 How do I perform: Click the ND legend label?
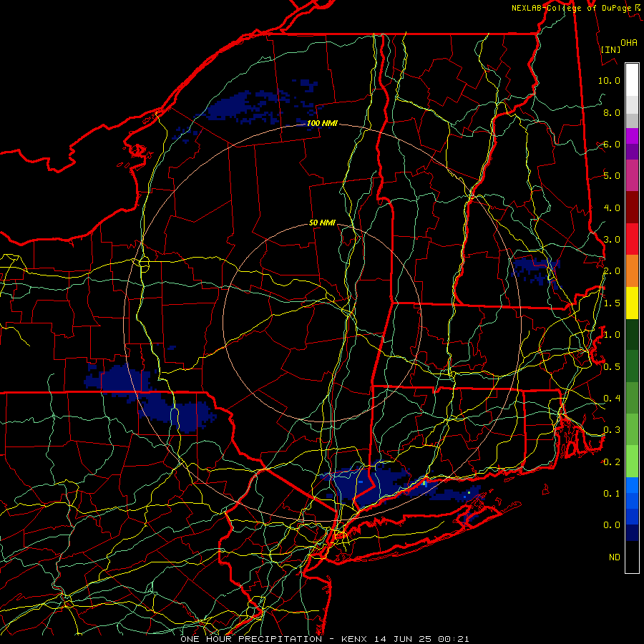coord(615,557)
